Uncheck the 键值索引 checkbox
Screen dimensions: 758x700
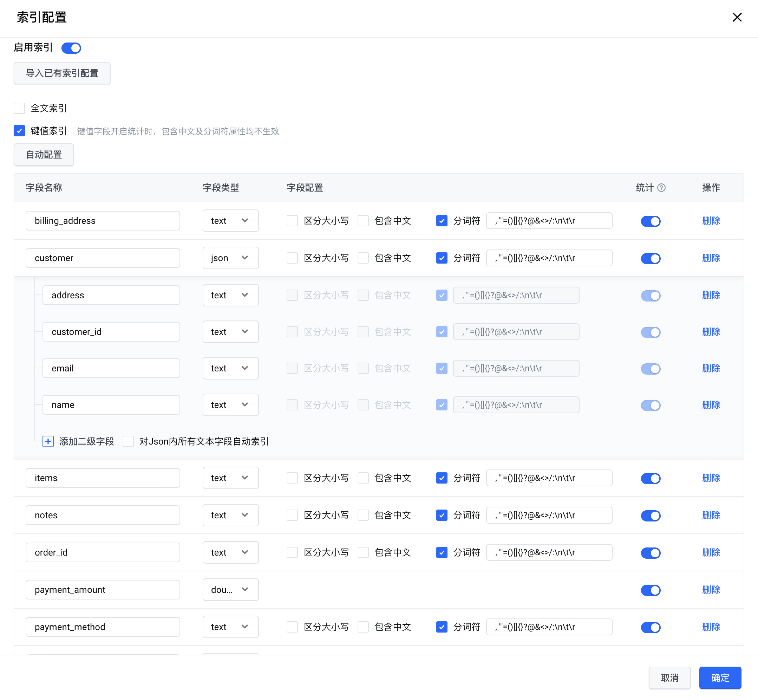click(19, 131)
